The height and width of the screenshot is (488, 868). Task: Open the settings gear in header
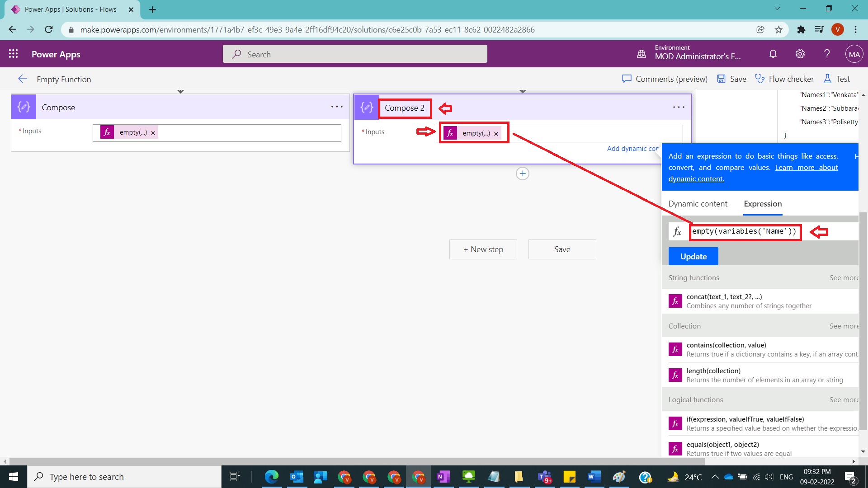click(x=800, y=54)
